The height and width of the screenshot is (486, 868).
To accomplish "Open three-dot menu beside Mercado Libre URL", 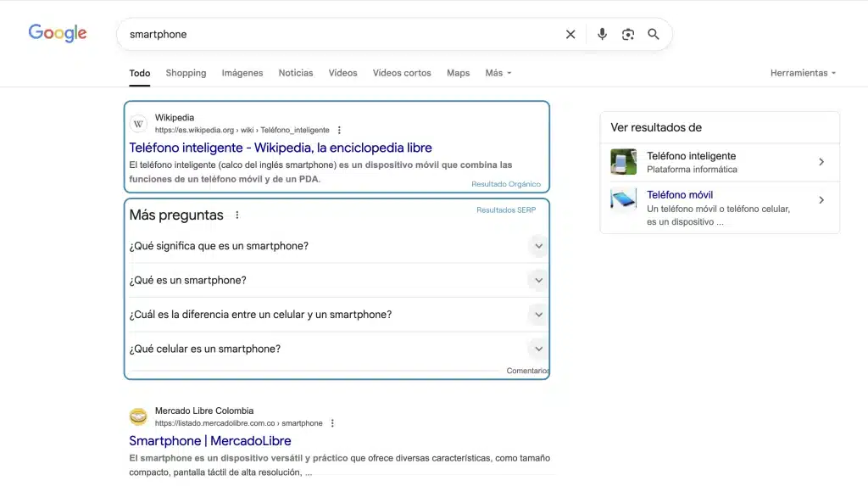I will click(332, 423).
